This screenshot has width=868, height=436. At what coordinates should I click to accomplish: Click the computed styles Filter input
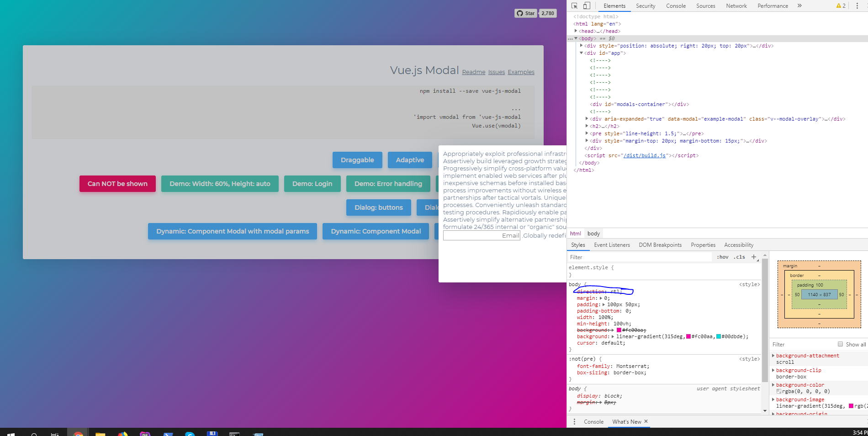coord(803,344)
